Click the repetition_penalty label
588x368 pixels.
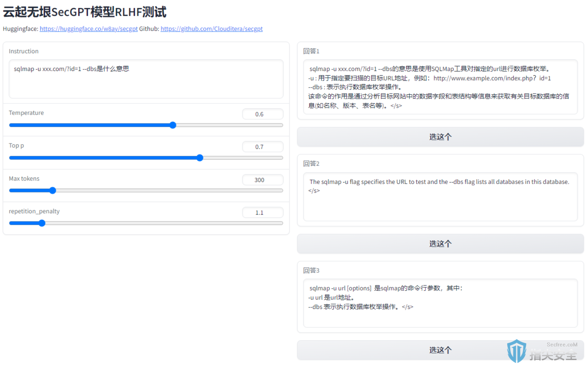[x=34, y=211]
